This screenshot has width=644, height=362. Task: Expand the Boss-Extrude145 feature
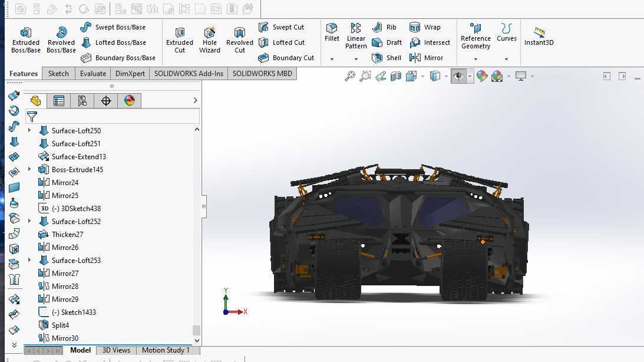(29, 169)
